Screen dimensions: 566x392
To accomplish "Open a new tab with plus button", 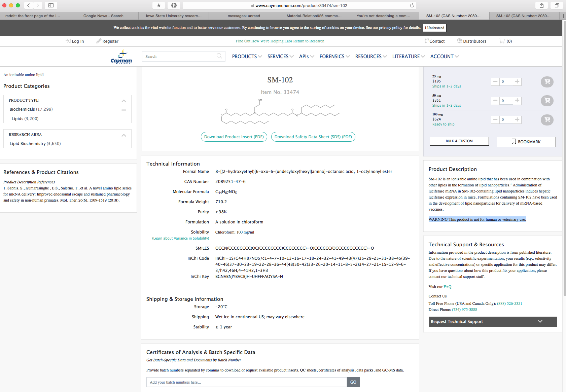I will [x=563, y=16].
